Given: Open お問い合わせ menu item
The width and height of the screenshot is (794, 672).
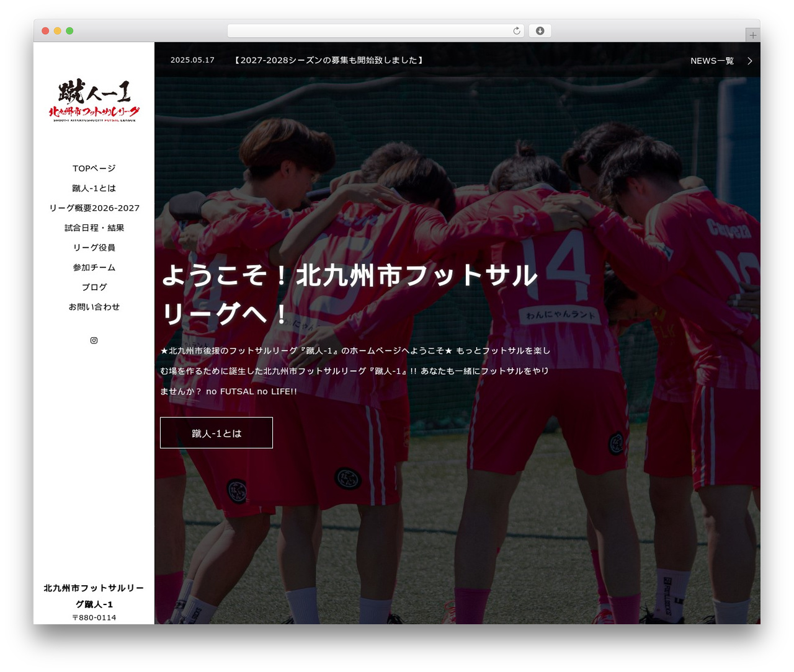Looking at the screenshot, I should pos(94,307).
